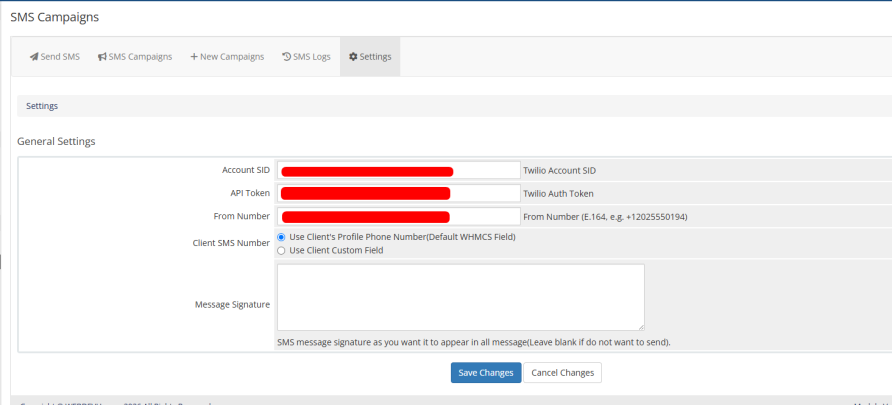
Task: View the SMS Logs tab
Action: coord(306,57)
